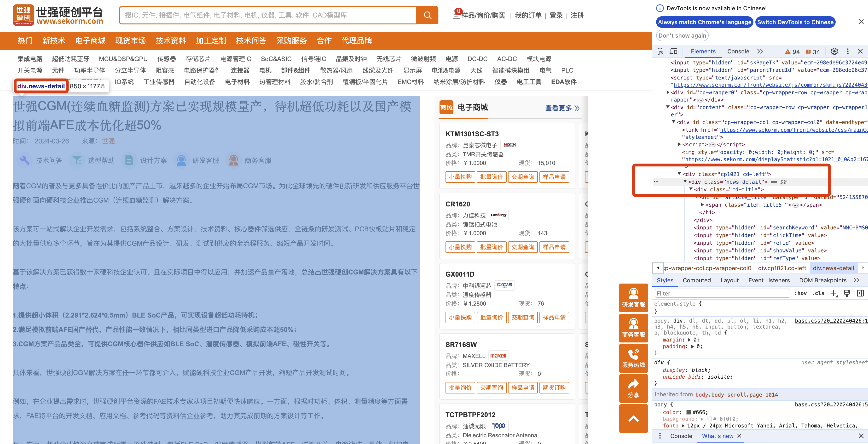Viewport: 868px width, 444px height.
Task: Open DevTools three-dot customize menu
Action: [x=848, y=51]
